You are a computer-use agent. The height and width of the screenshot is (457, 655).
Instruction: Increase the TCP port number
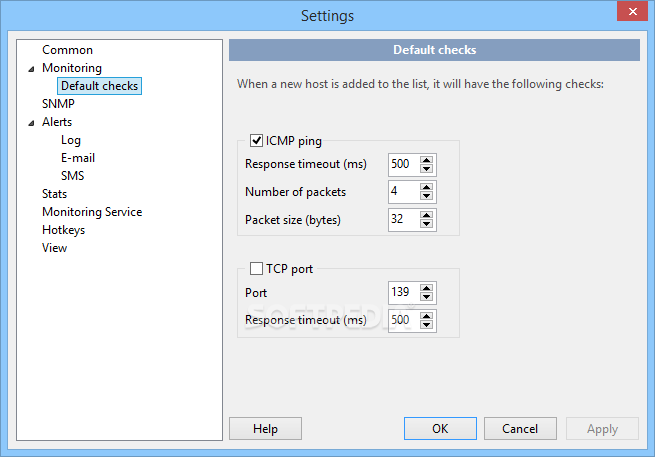(427, 288)
